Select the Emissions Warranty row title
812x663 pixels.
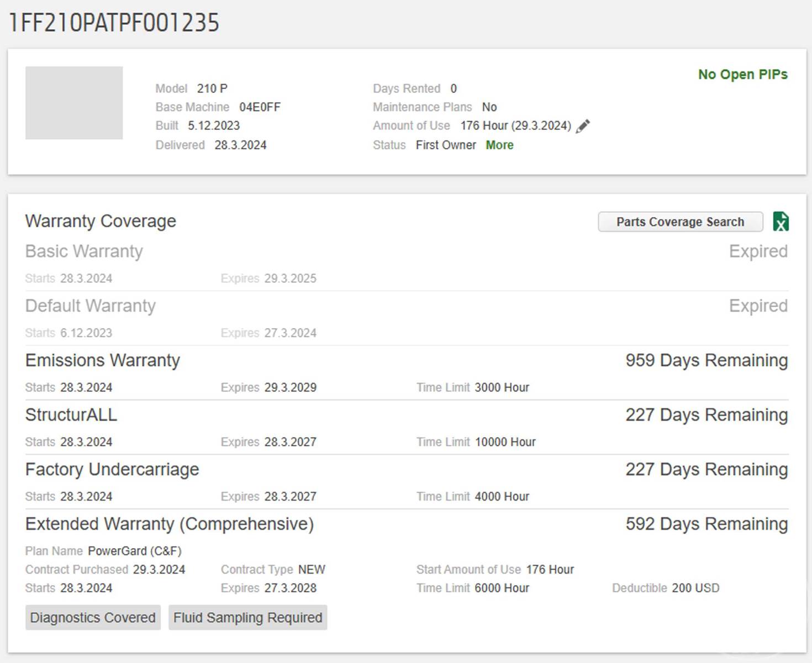tap(103, 360)
